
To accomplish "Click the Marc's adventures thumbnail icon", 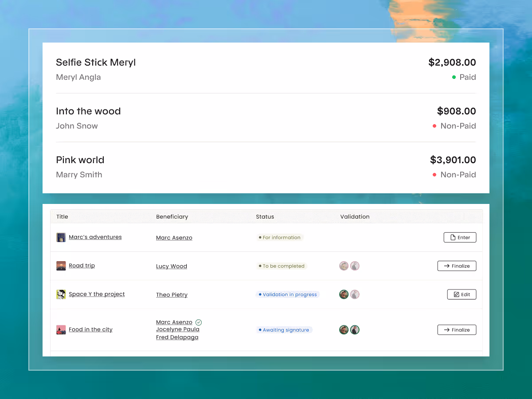I will (61, 237).
